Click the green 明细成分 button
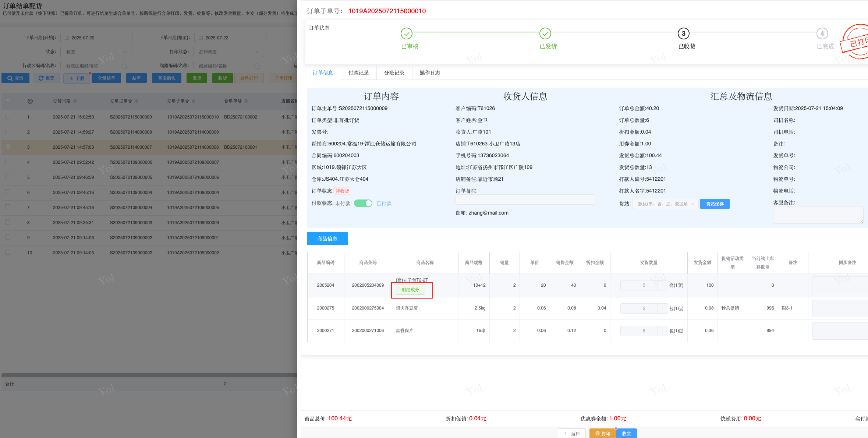Viewport: 868px width, 438px height. [x=410, y=290]
